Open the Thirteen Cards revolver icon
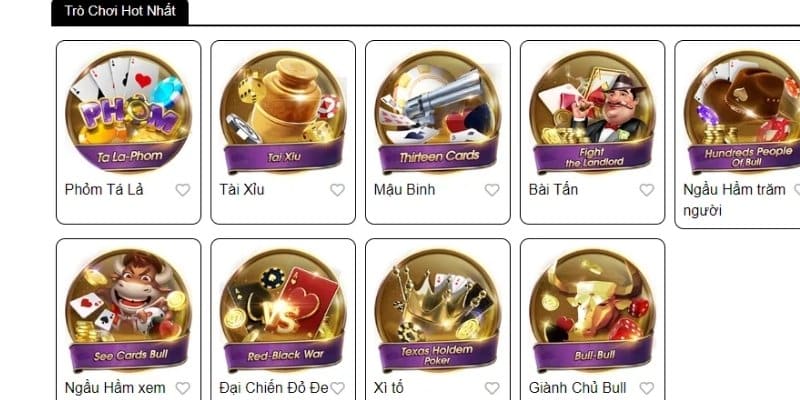This screenshot has width=800, height=400. [x=438, y=111]
